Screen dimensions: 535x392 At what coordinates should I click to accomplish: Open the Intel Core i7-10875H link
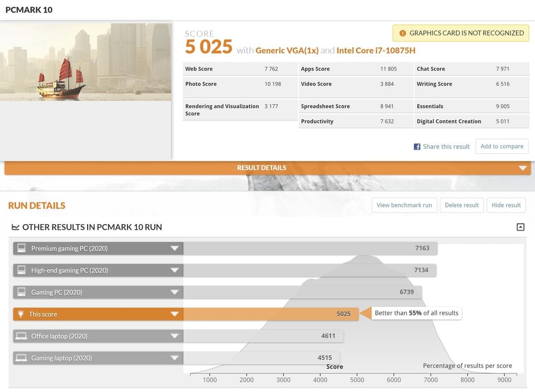tap(376, 50)
